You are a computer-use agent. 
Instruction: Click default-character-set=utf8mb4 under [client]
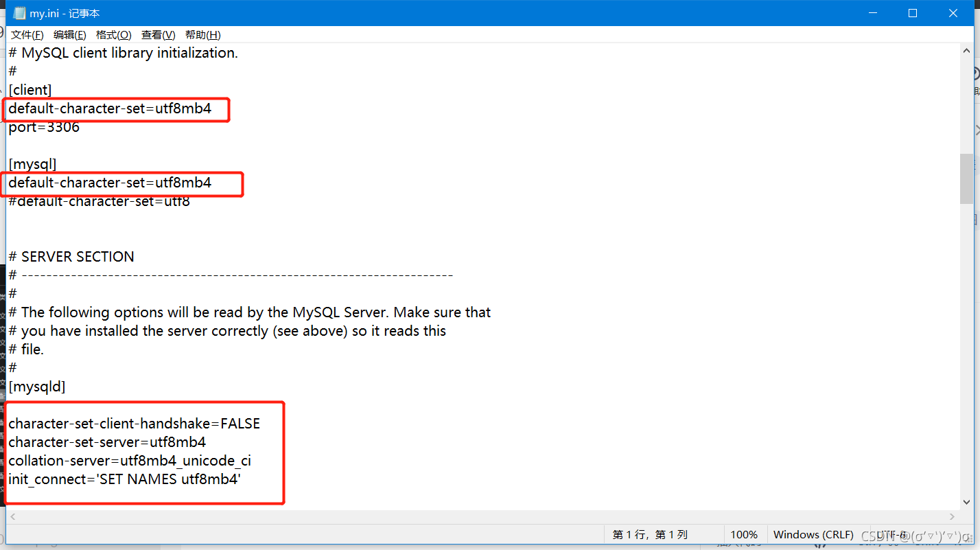coord(110,108)
